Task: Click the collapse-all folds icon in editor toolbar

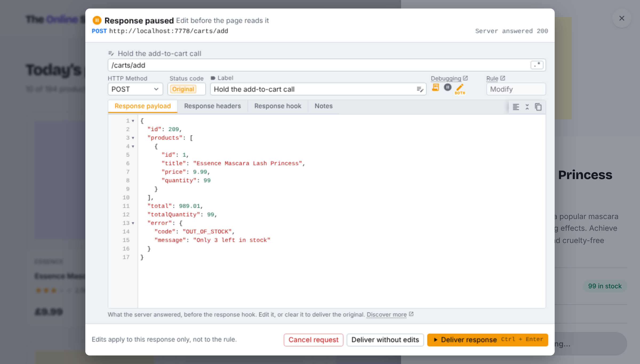Action: [527, 107]
